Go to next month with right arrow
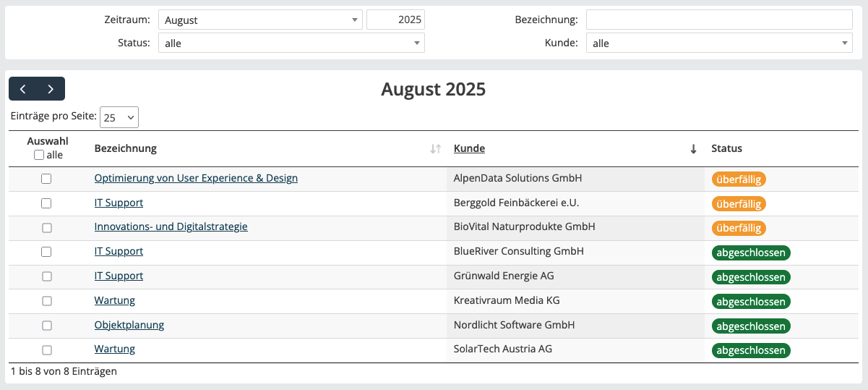The image size is (868, 390). click(51, 89)
